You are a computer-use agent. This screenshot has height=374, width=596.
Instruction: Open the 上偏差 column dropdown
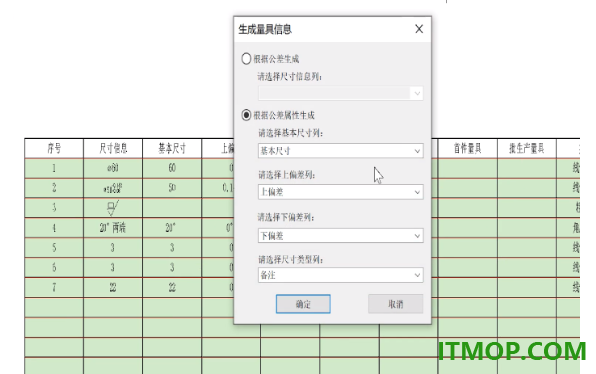pos(341,192)
